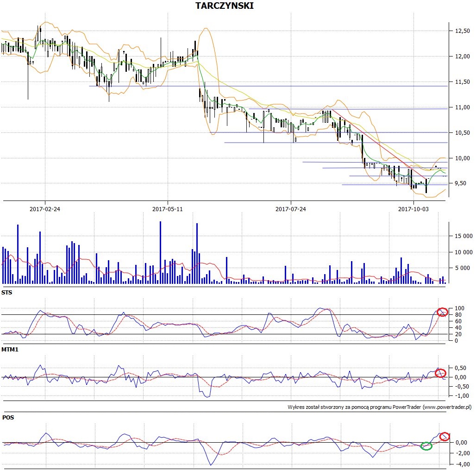Click the 10,50 price axis label
Viewport: 476px width, 470px height.
pos(462,133)
